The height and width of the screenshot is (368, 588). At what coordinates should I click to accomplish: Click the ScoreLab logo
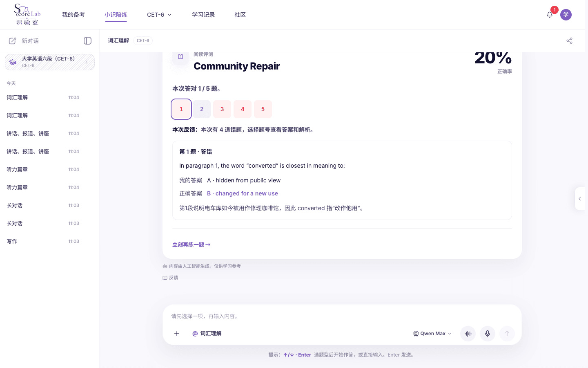(x=27, y=14)
